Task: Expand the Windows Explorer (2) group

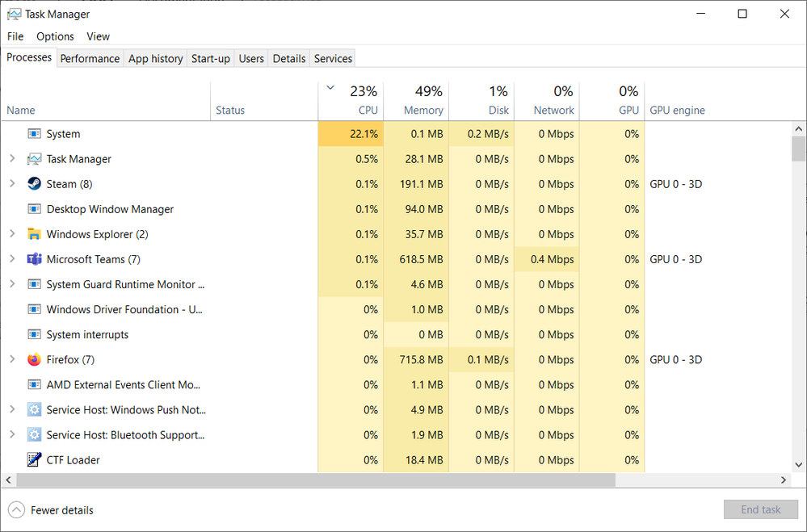Action: [12, 233]
